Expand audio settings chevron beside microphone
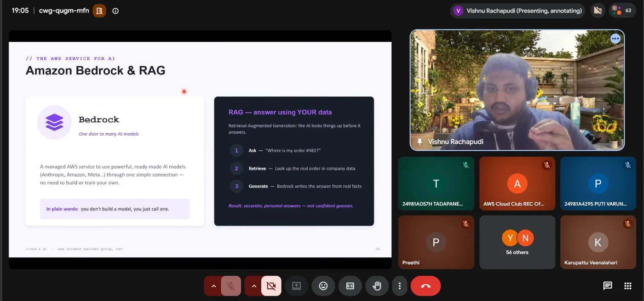 (x=213, y=286)
